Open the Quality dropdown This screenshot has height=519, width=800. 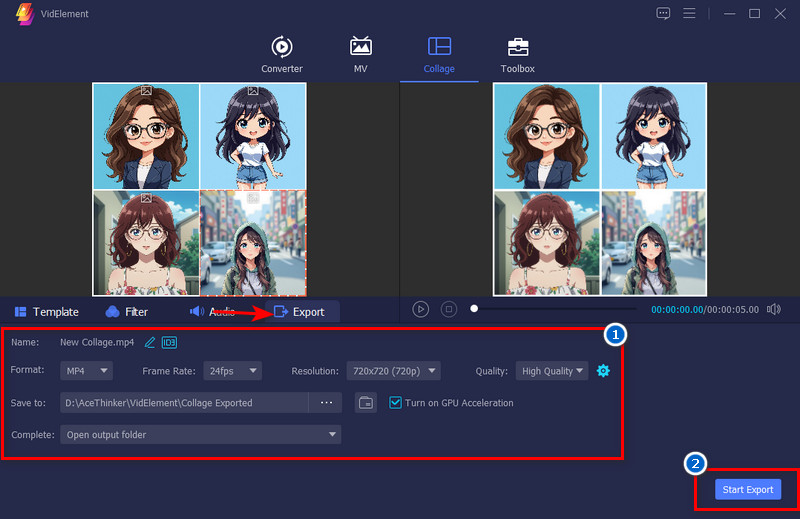(552, 371)
